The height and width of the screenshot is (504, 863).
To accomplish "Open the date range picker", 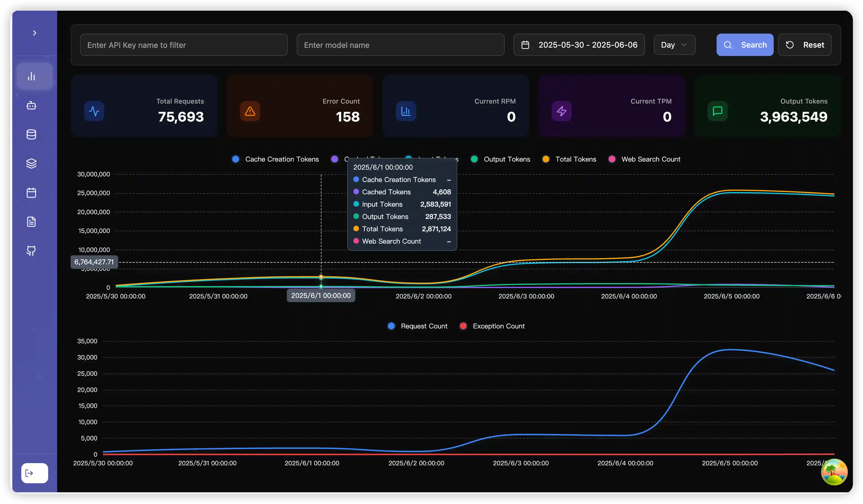I will point(579,45).
